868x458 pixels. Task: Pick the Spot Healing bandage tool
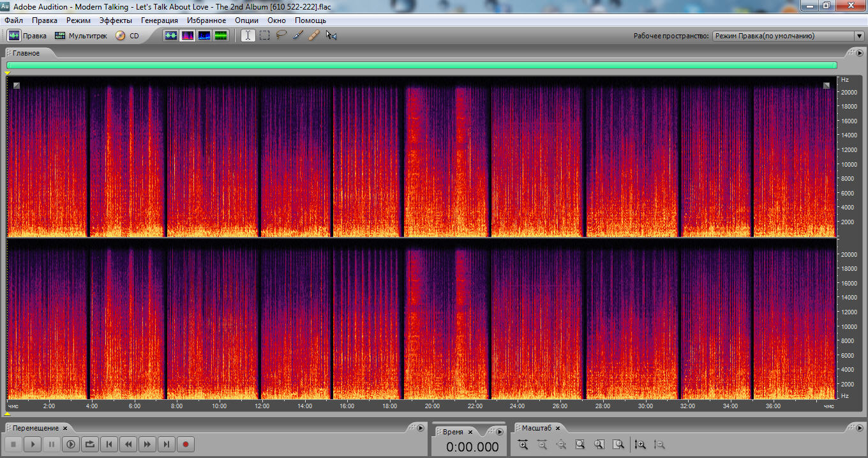(313, 36)
